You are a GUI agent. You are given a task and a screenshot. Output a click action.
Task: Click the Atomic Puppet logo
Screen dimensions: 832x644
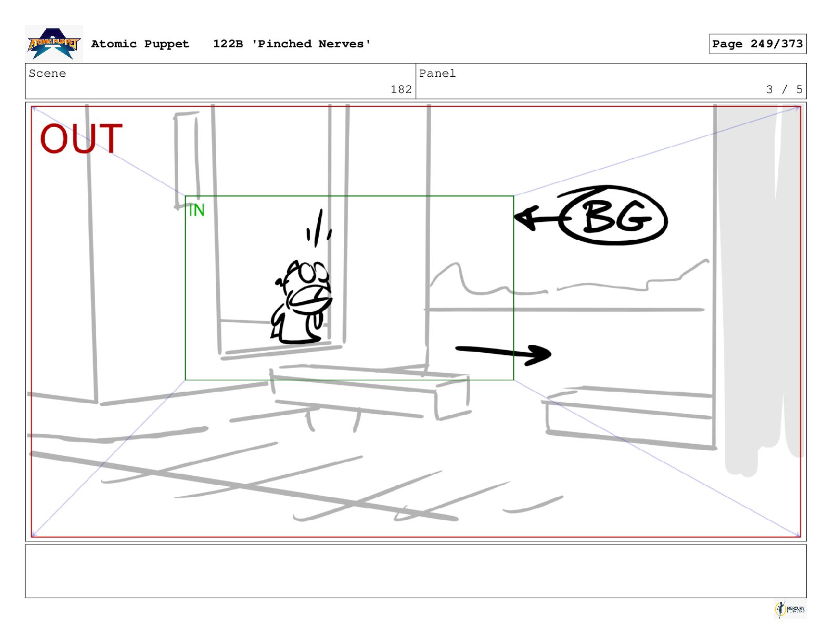pos(54,43)
